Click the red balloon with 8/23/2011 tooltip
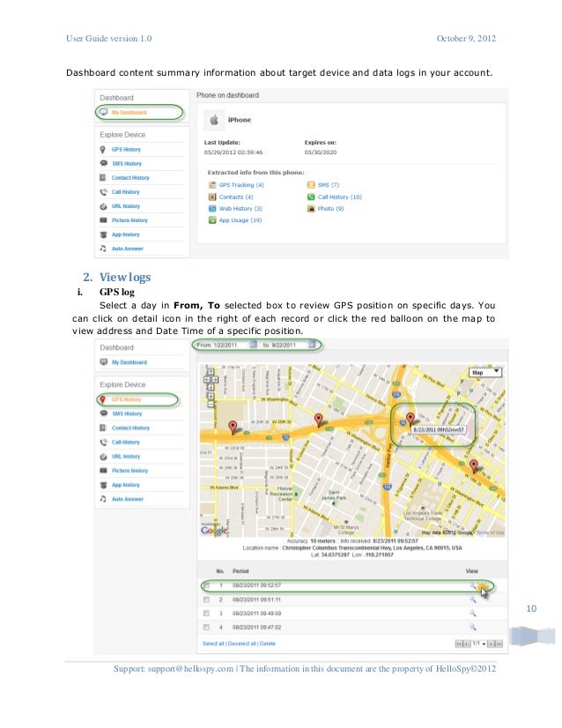 coord(410,420)
